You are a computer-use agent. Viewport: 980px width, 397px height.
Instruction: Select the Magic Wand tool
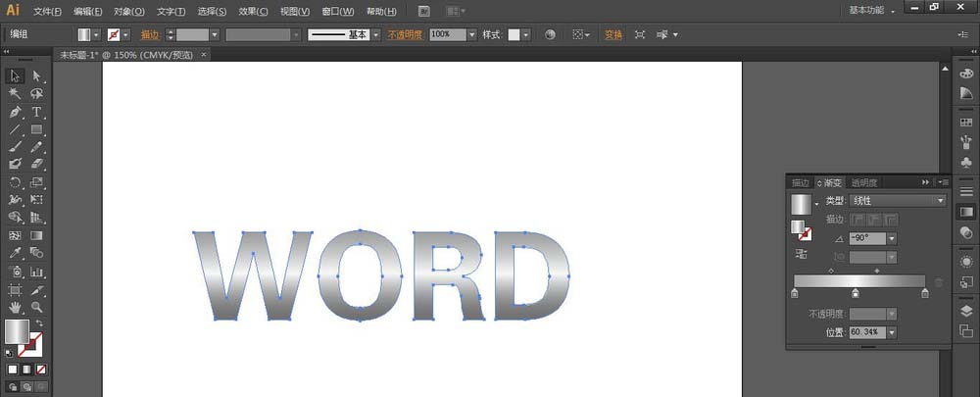click(16, 94)
